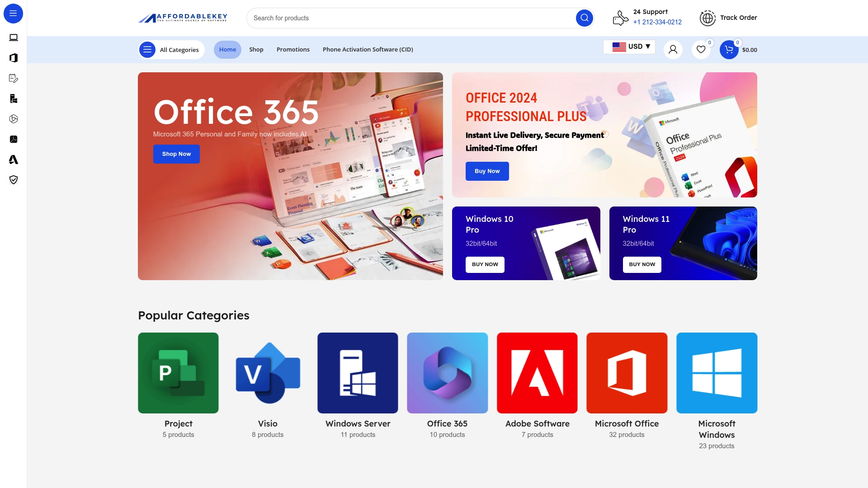Click the Track Order link
Viewport: 868px width, 488px height.
pos(739,18)
